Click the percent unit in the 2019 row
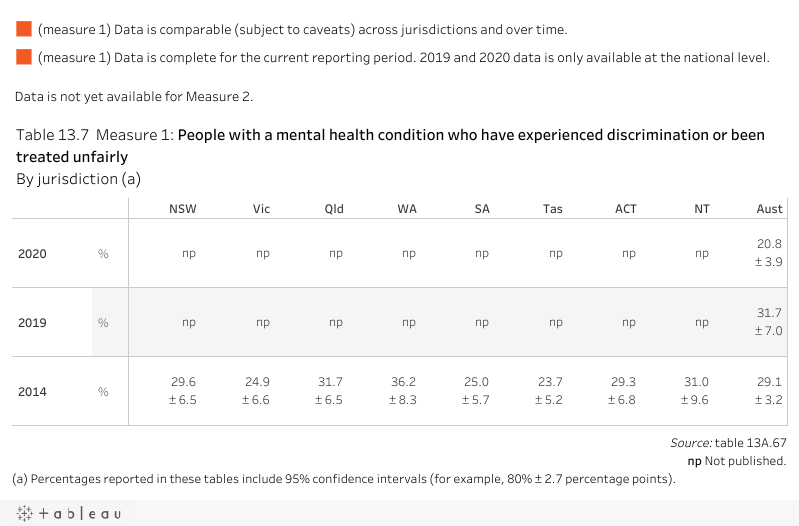This screenshot has width=799, height=526. coord(103,323)
